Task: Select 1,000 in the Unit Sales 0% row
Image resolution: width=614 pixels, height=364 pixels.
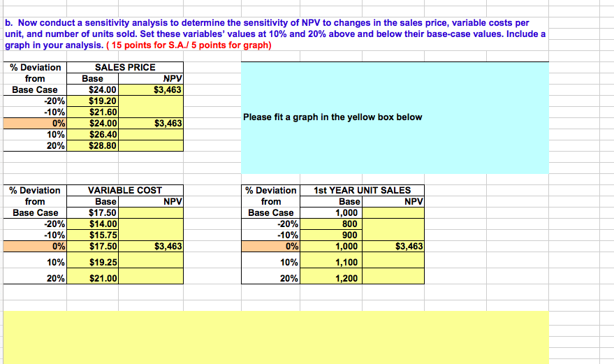Action: pos(331,247)
